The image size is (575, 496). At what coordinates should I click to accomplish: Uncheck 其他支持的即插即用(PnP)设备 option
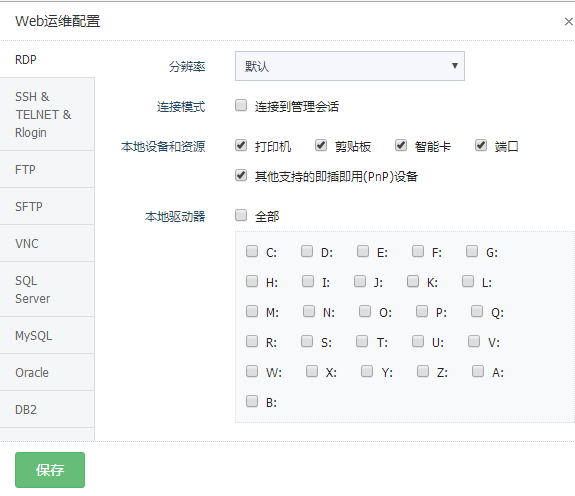click(x=241, y=176)
